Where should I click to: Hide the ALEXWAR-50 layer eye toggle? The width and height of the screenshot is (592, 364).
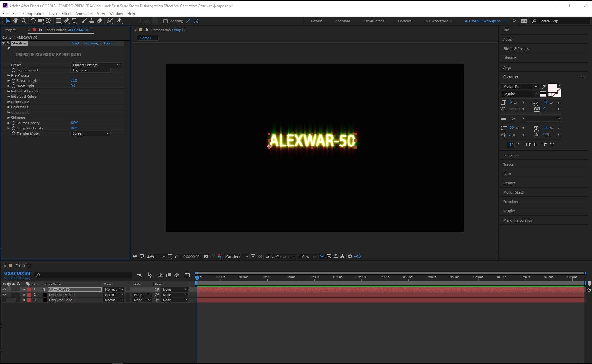point(4,290)
